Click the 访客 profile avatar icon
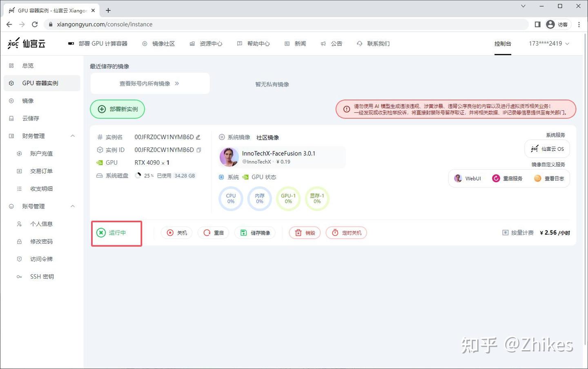This screenshot has width=588, height=369. coord(550,25)
